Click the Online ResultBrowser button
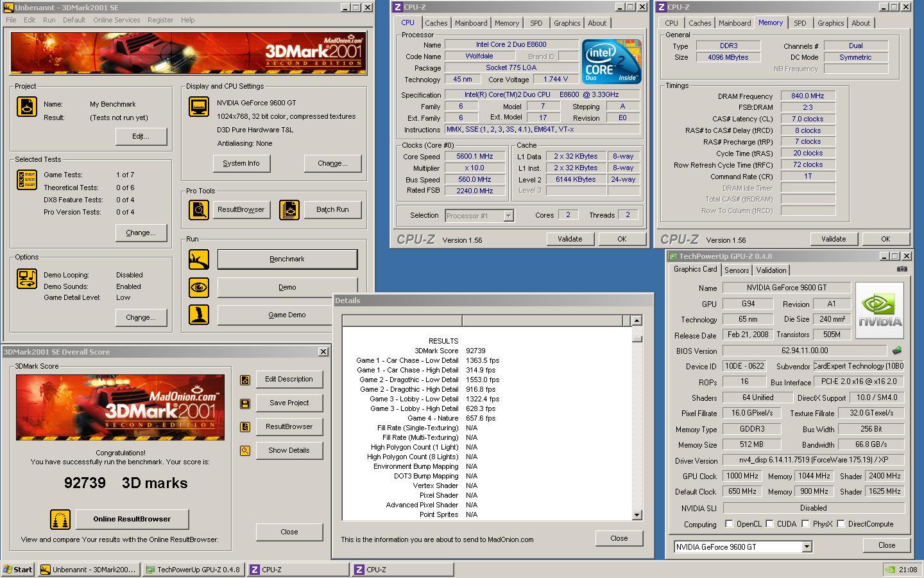924x578 pixels. pyautogui.click(x=132, y=519)
